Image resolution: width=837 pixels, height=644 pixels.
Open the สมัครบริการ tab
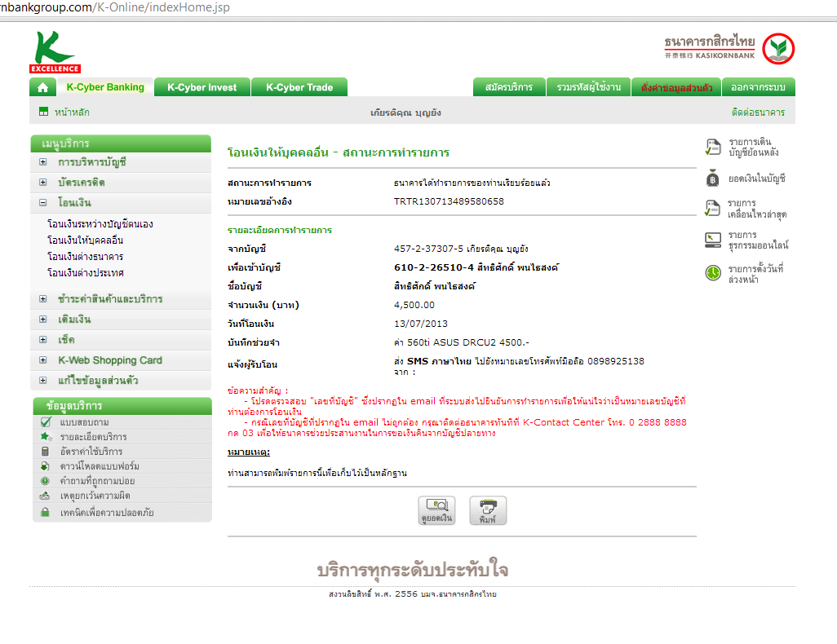point(509,87)
